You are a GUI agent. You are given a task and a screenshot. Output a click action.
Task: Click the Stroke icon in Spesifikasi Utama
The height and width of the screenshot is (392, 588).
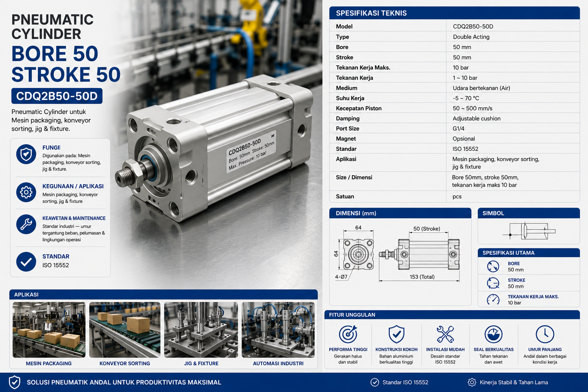[x=493, y=283]
